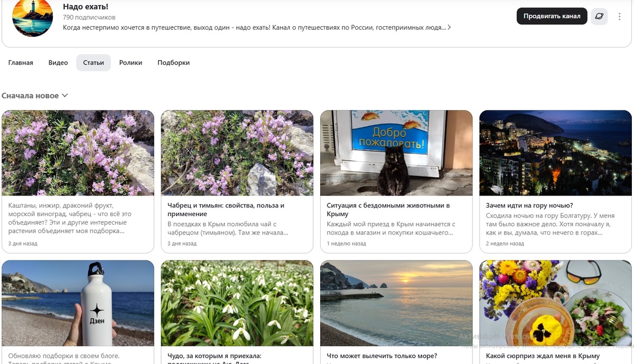Open channel title Надо ехать!

point(86,7)
